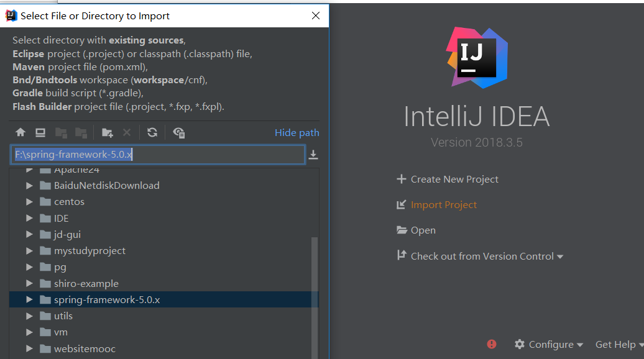This screenshot has width=644, height=359.
Task: Select the spring-framework-5.0.x folder row
Action: (x=163, y=299)
